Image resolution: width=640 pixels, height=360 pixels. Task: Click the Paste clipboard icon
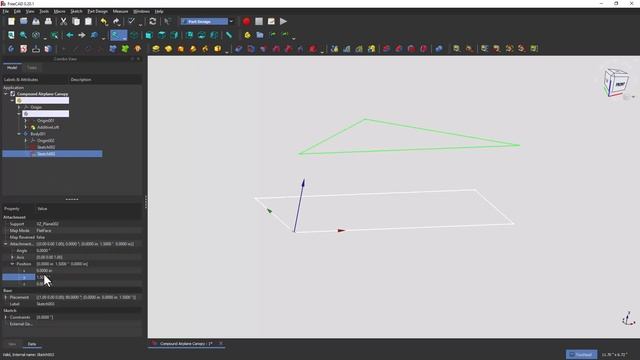(88, 21)
